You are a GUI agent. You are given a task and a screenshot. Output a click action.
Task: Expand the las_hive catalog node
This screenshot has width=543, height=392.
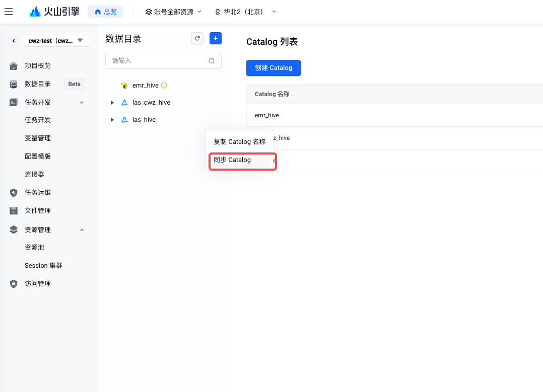[112, 120]
